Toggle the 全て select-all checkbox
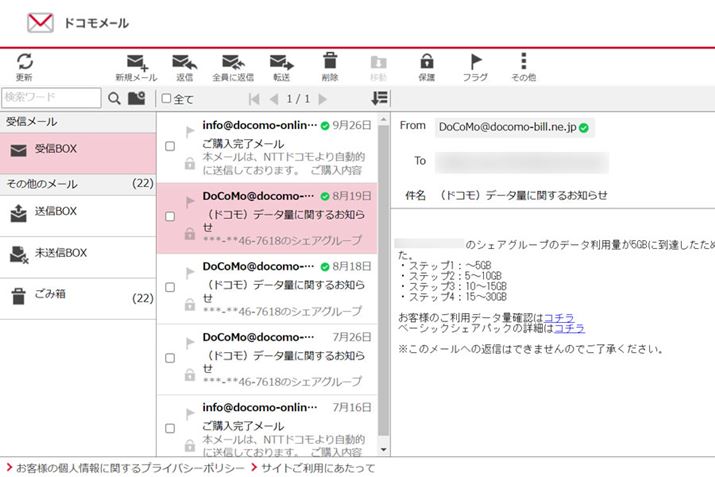 167,99
